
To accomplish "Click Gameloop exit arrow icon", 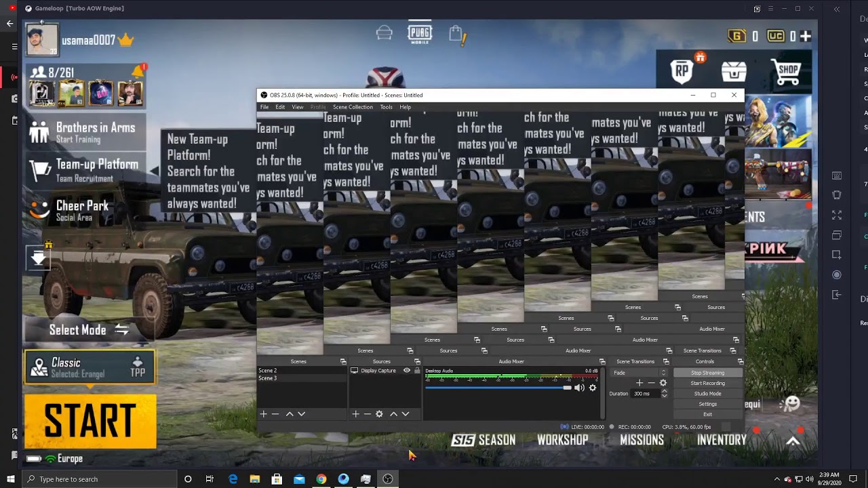I will pyautogui.click(x=837, y=295).
